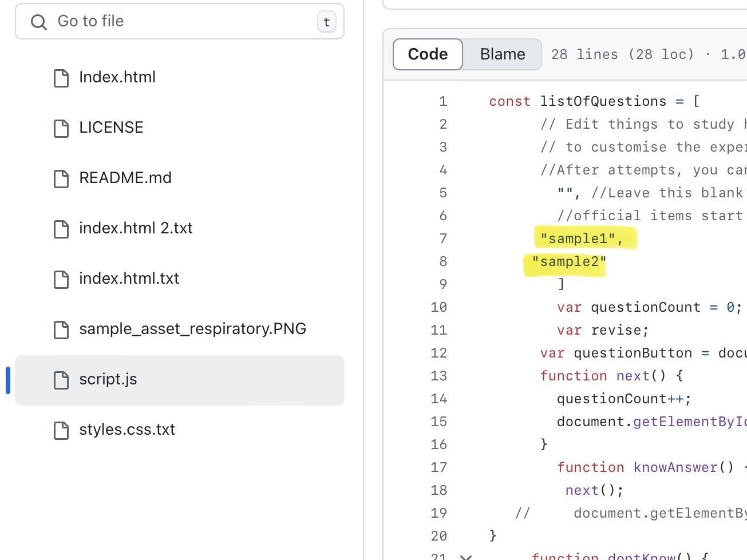Click the file icon next to index.html.txt
Screen dimensions: 747x560
[x=61, y=280]
